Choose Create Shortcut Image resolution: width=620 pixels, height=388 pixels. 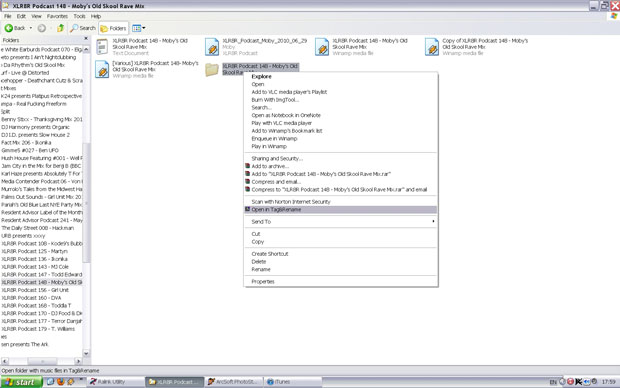pos(341,254)
